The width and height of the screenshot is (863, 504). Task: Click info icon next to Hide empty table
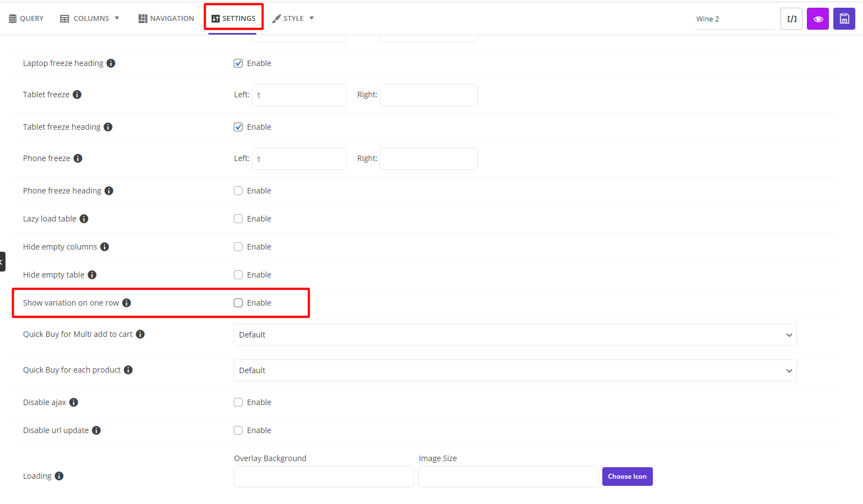pyautogui.click(x=92, y=275)
